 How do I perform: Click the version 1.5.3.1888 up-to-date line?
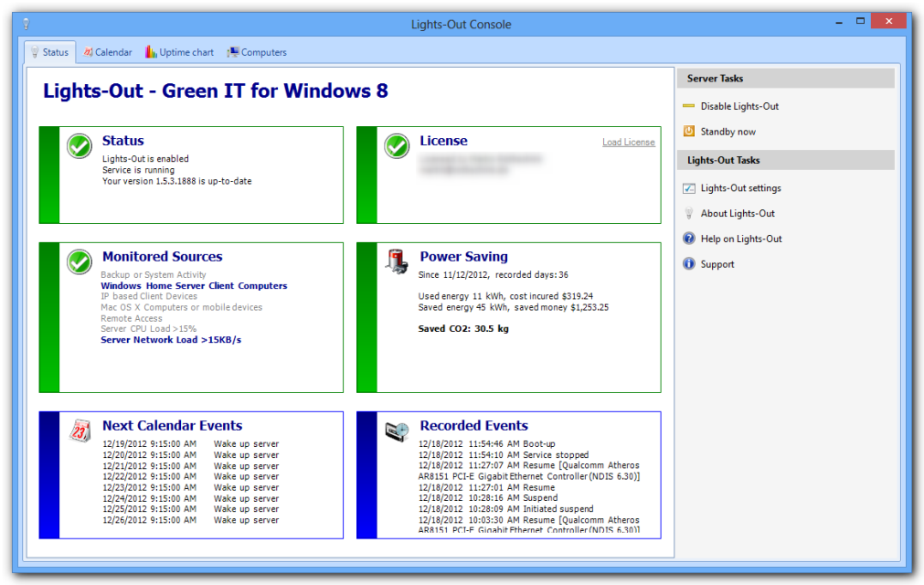[176, 181]
